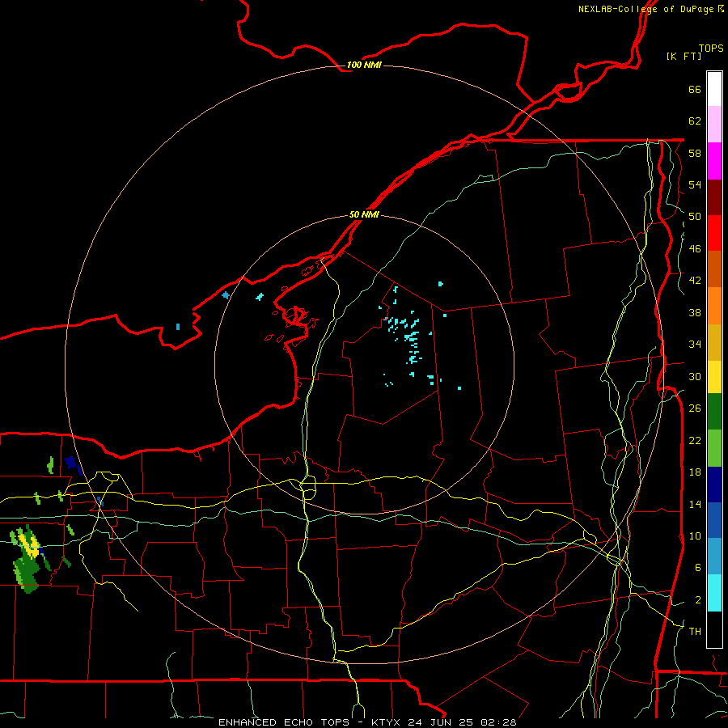Image resolution: width=728 pixels, height=728 pixels.
Task: Click the legend value 2
Action: pos(697,599)
